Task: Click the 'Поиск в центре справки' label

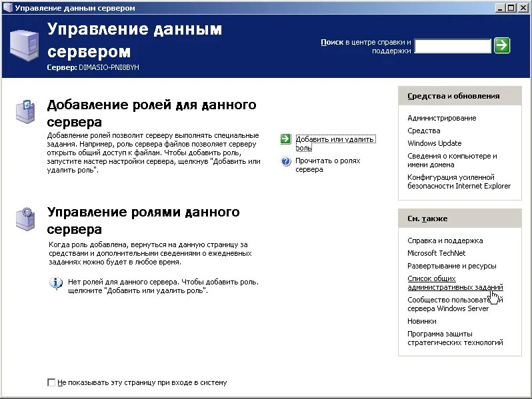Action: coord(366,47)
